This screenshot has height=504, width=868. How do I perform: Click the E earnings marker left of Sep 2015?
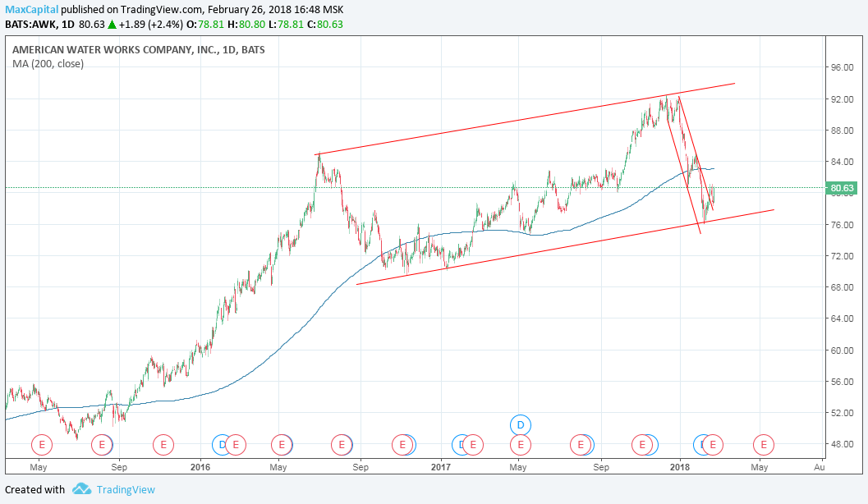click(102, 444)
